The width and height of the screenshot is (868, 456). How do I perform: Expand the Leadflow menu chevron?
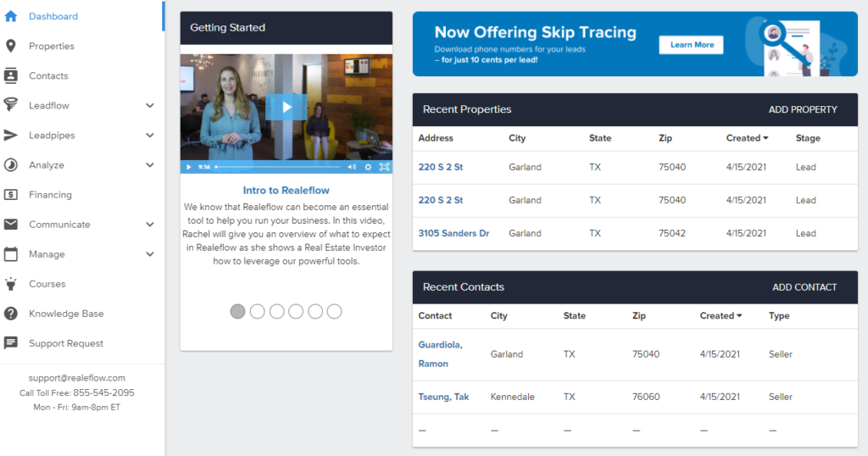click(149, 105)
